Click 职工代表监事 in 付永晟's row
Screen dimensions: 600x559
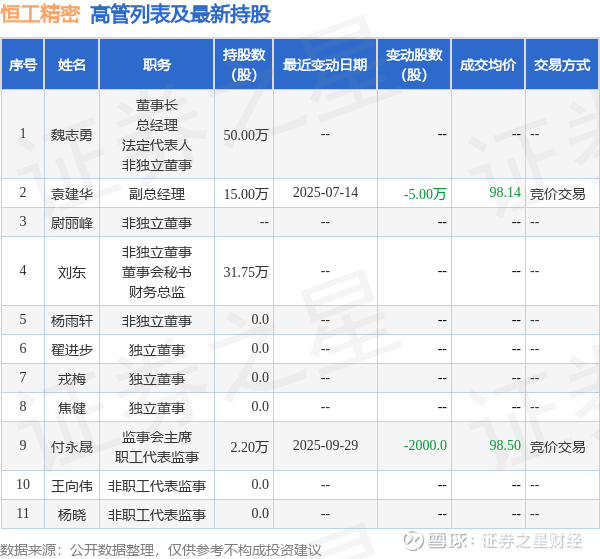point(157,457)
